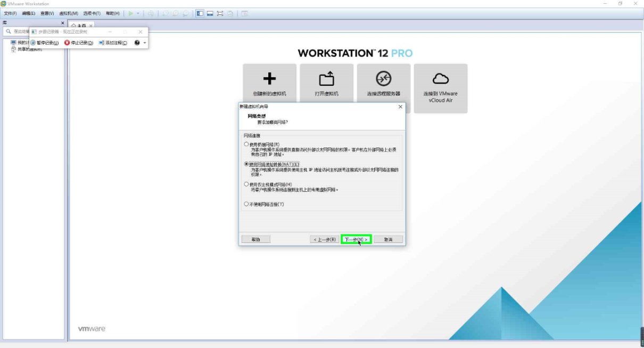Screen dimensions: 644x348
Task: Select the NAT (E) radio button
Action: (246, 164)
